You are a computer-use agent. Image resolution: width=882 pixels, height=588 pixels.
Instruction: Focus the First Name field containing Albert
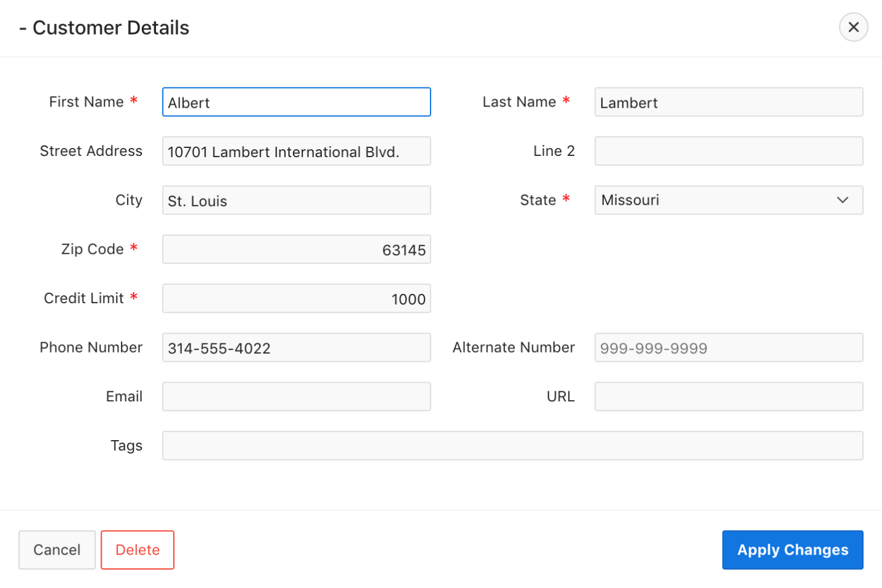(296, 102)
